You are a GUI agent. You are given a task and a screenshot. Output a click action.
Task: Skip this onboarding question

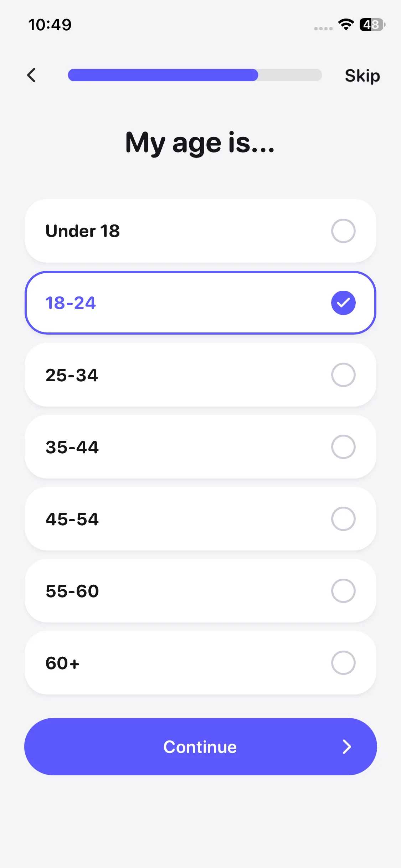click(x=362, y=76)
